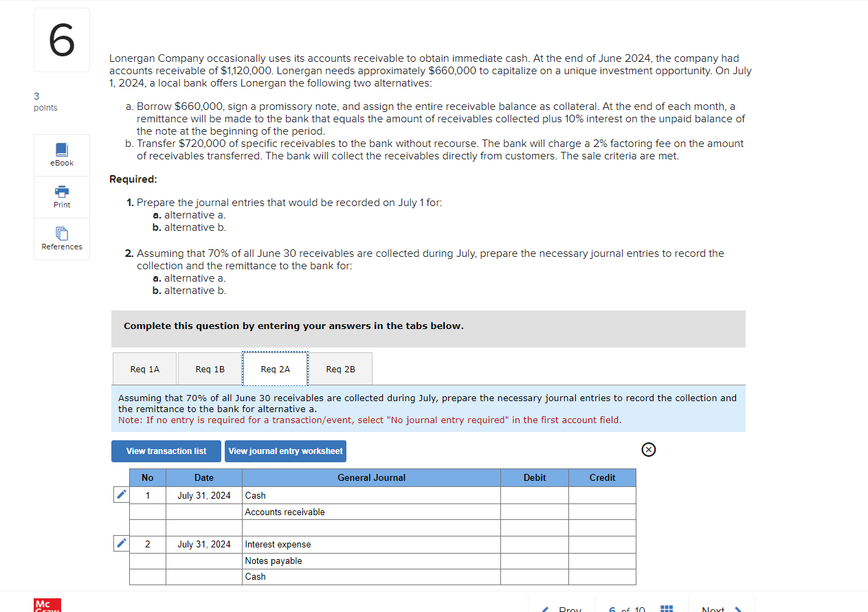868x612 pixels.
Task: Click the Cash account in entry 2
Action: click(x=371, y=576)
